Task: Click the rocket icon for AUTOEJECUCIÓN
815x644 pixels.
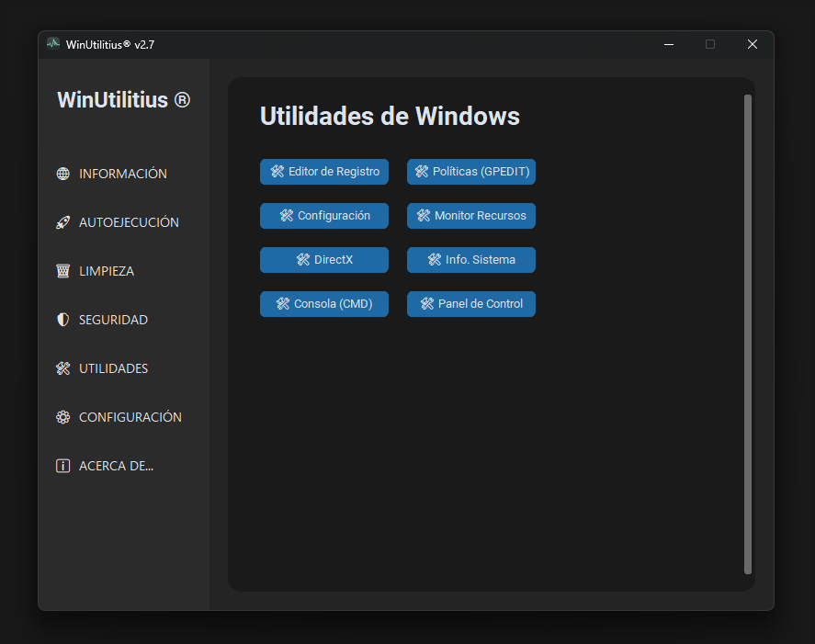Action: tap(62, 222)
